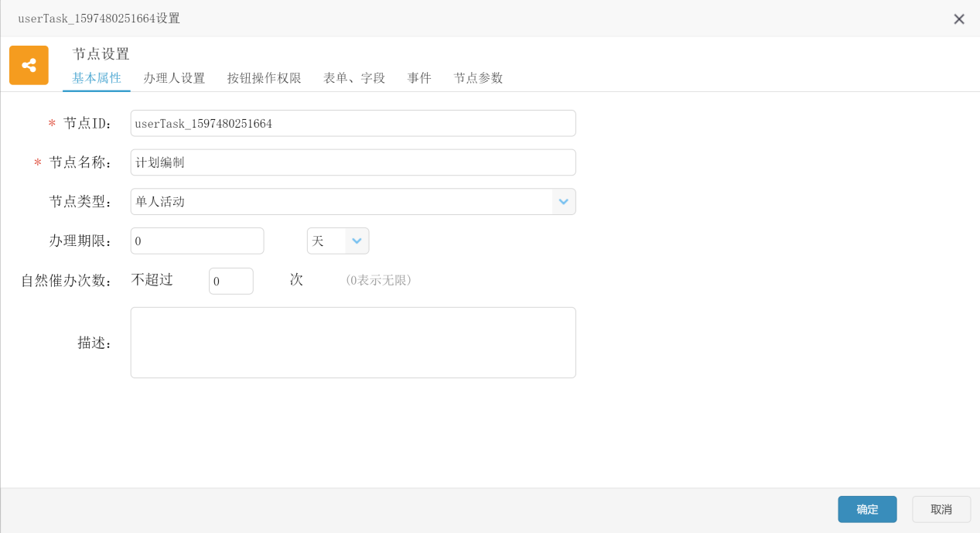This screenshot has width=980, height=533.
Task: Click the orange share node icon
Action: (29, 65)
